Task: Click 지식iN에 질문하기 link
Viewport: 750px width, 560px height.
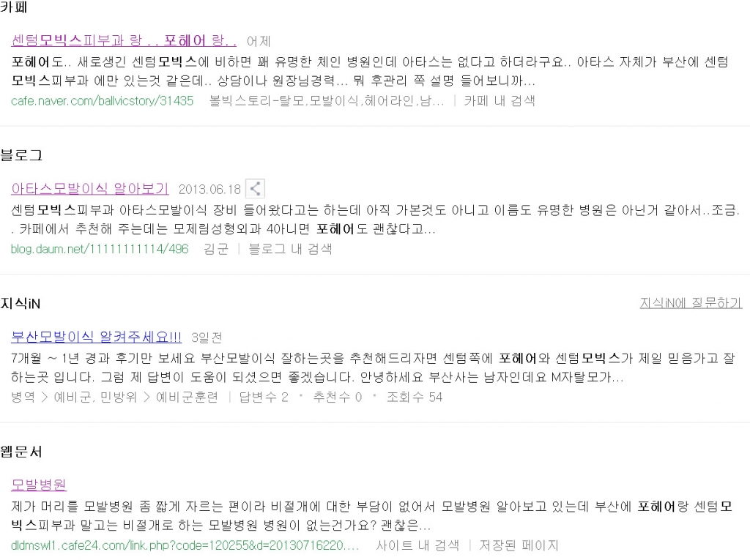Action: coord(691,303)
